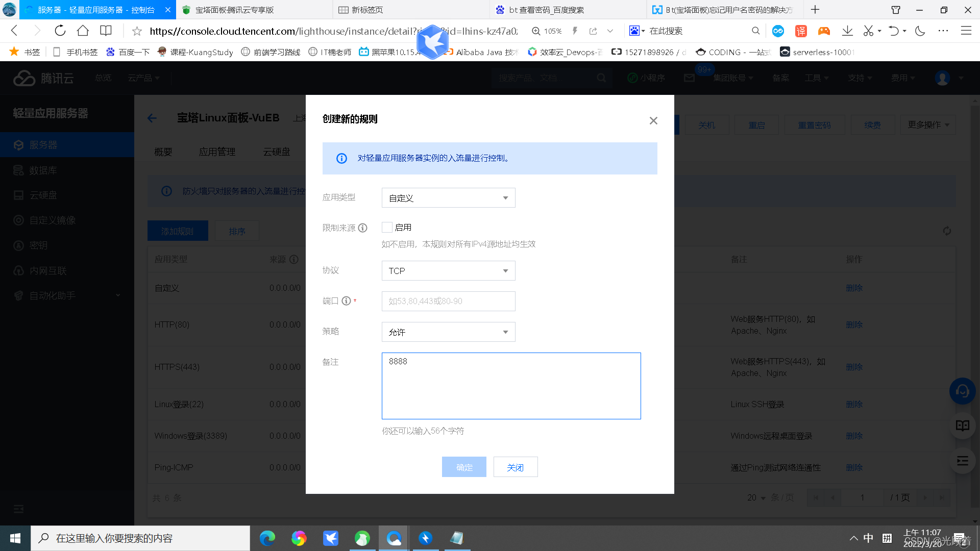This screenshot has height=551, width=980.
Task: Enable the 限制来源 启用 checkbox
Action: click(x=387, y=228)
